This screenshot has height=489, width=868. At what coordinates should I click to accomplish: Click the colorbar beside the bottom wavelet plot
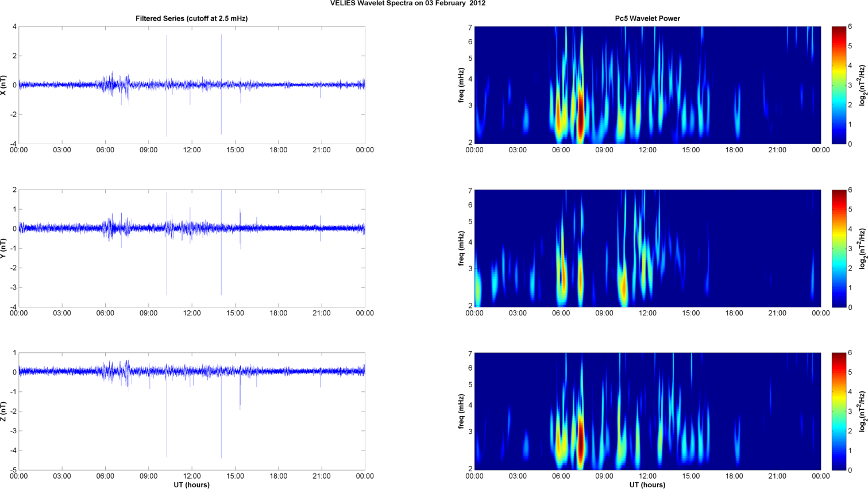[x=839, y=411]
